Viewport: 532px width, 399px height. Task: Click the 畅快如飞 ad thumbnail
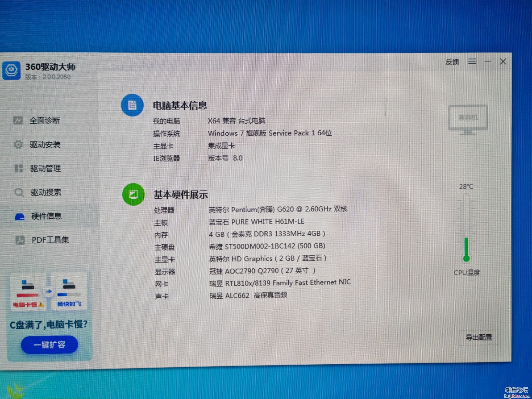click(69, 291)
